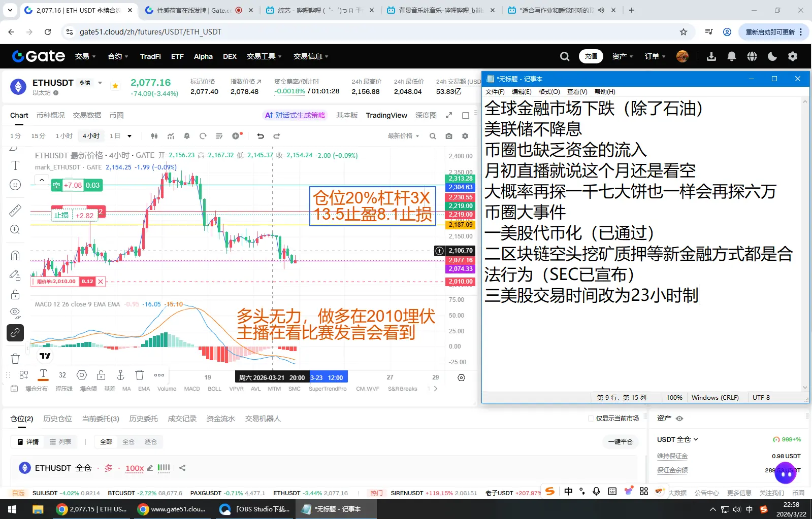Toggle lock in floating text toolbar
Screen dimensions: 812x519
(101, 375)
